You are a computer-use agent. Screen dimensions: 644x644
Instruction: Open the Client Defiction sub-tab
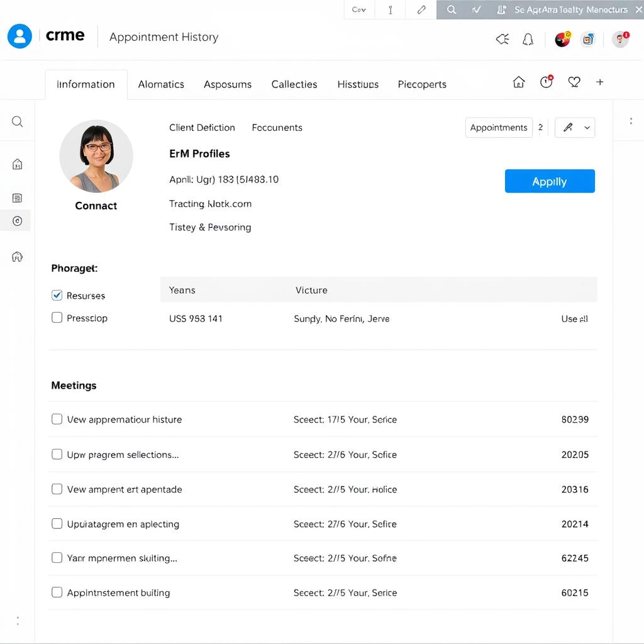202,128
